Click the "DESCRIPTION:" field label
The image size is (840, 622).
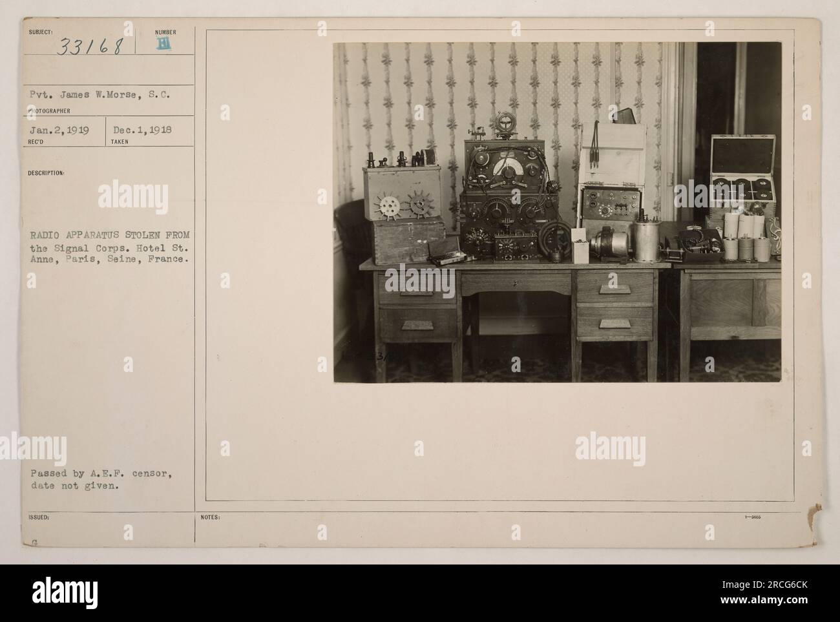click(45, 172)
